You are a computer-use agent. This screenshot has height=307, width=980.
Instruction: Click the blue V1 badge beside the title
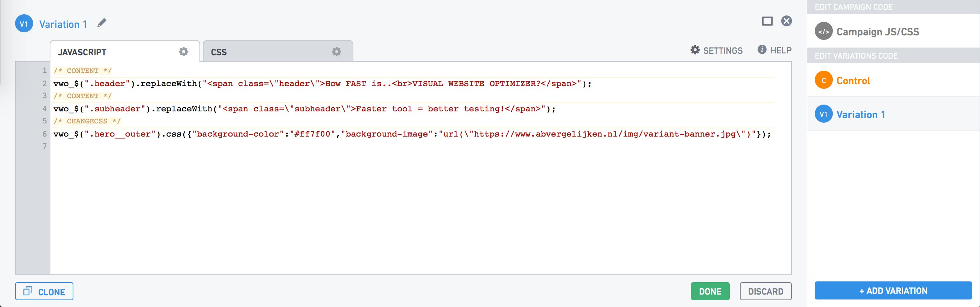[24, 24]
